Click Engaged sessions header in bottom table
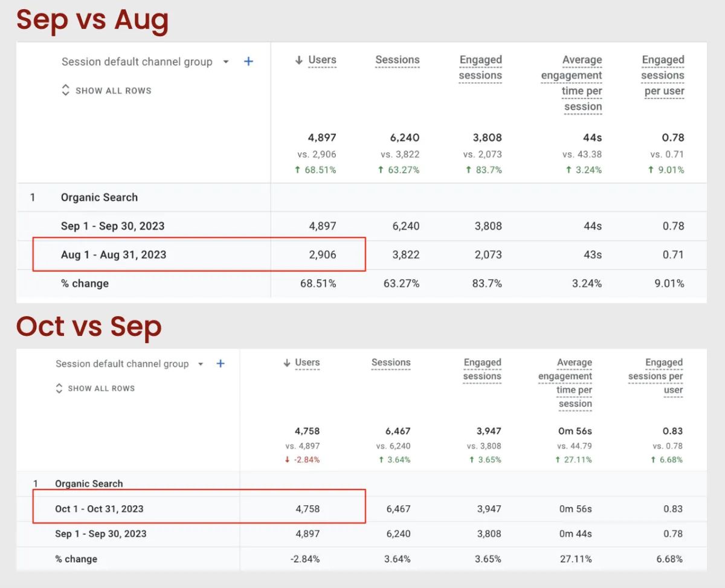The width and height of the screenshot is (725, 588). tap(482, 369)
